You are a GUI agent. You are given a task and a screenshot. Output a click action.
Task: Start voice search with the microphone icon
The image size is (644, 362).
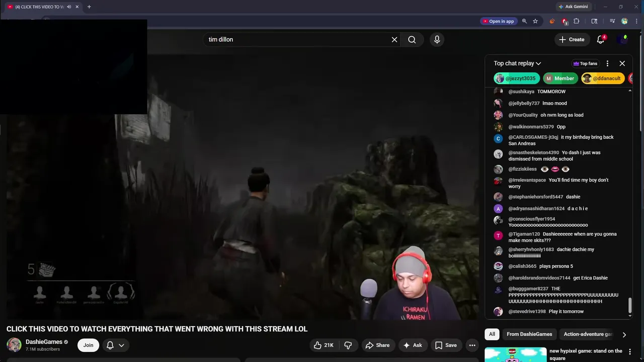coord(437,40)
